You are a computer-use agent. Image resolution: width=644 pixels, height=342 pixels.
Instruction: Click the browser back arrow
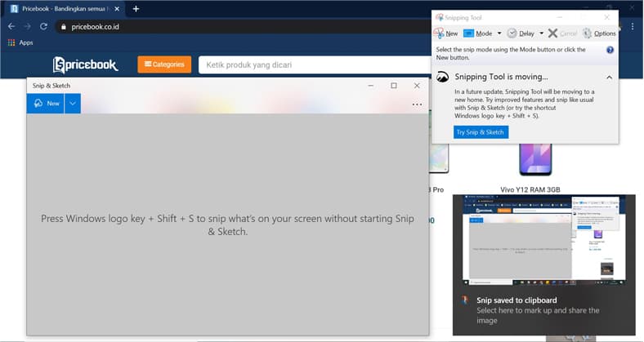(x=11, y=27)
